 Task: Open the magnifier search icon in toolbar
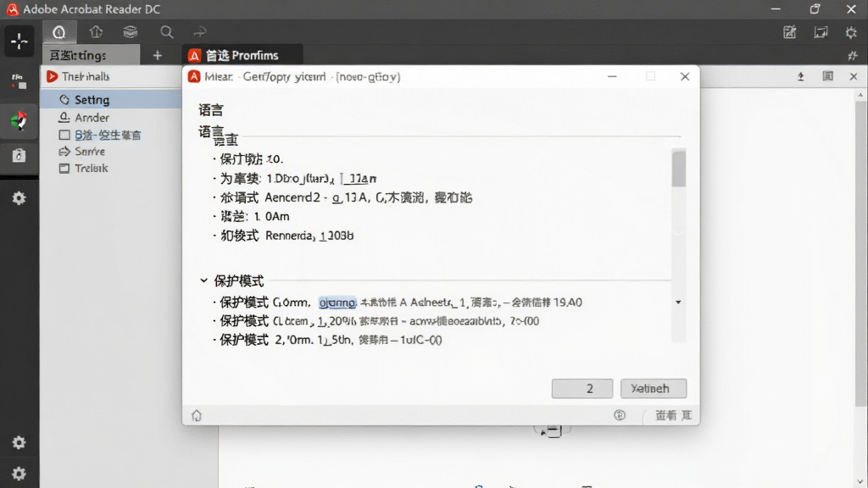(x=167, y=32)
